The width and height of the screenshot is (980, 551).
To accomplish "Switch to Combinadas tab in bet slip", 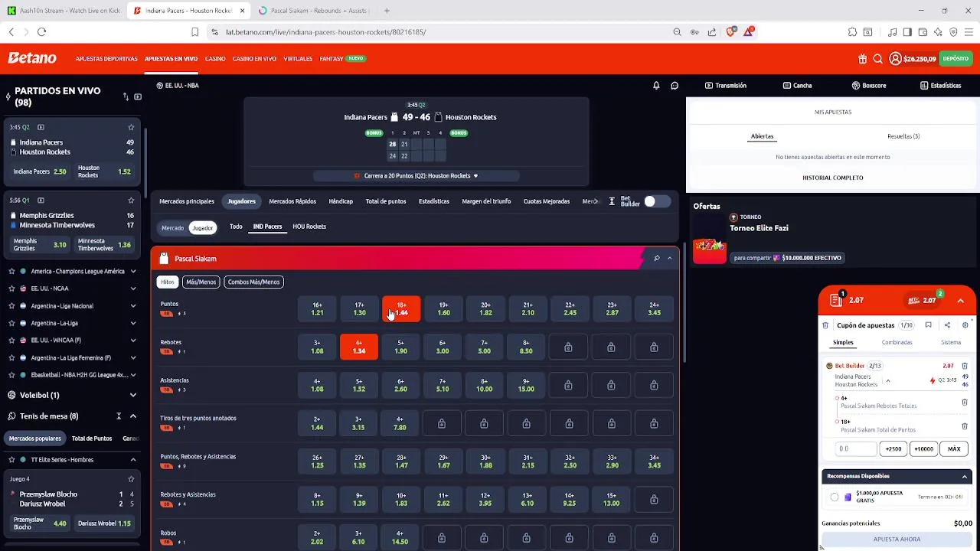I will pyautogui.click(x=897, y=343).
